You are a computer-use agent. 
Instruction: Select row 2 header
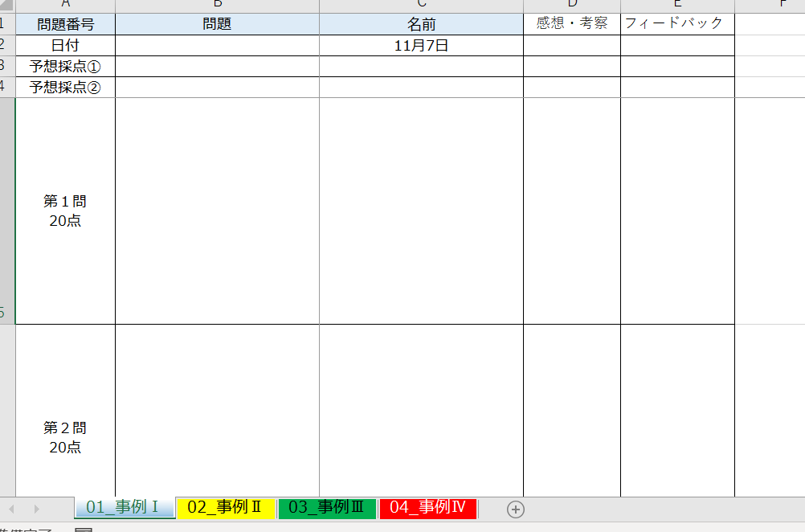(7, 45)
